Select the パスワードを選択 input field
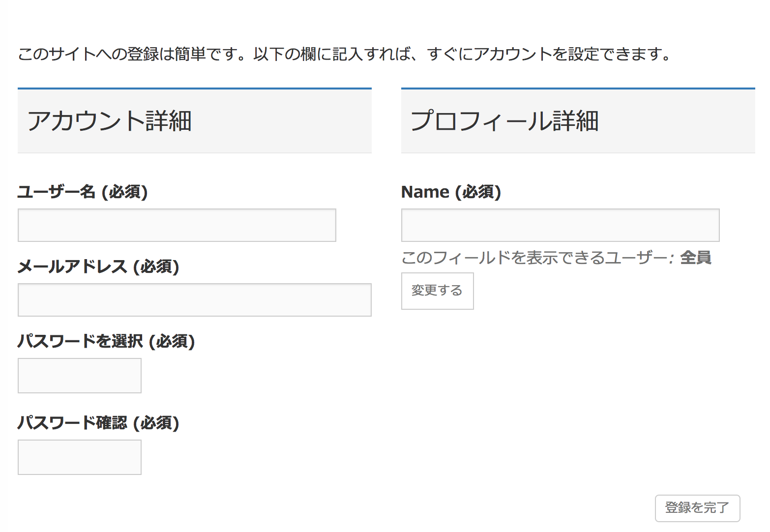The image size is (770, 532). tap(80, 376)
